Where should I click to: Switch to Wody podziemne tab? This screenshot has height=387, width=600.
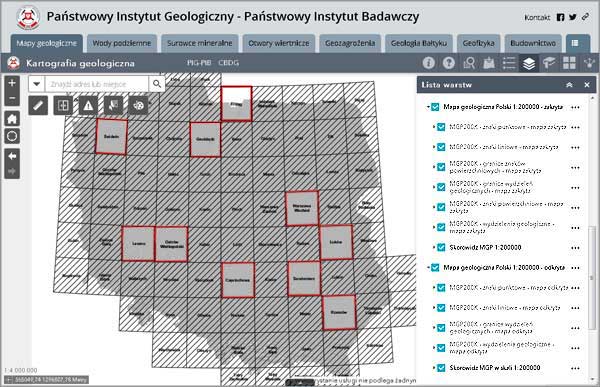122,43
